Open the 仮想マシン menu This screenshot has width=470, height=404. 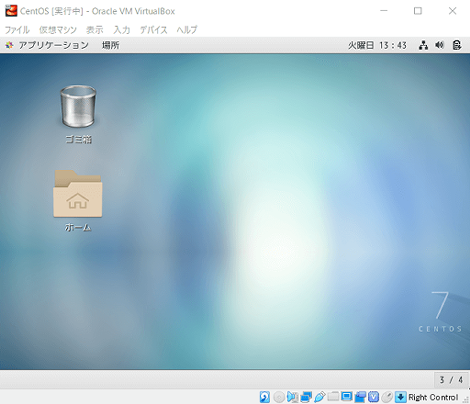[x=58, y=30]
